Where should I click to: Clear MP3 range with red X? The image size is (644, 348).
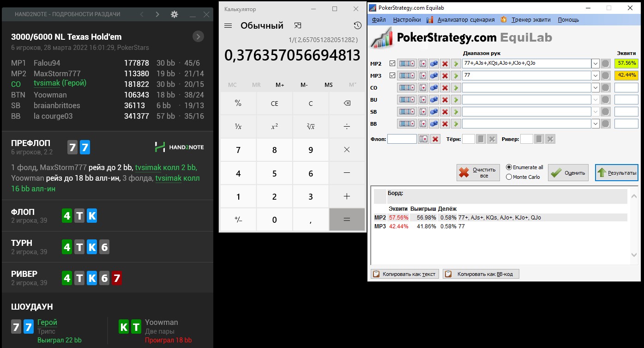pyautogui.click(x=445, y=75)
